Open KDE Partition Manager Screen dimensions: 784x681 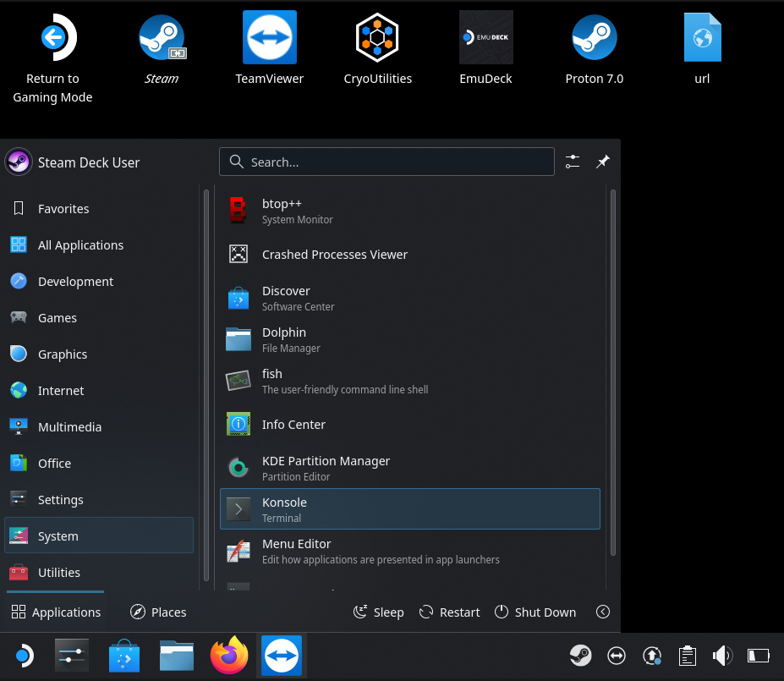click(409, 468)
